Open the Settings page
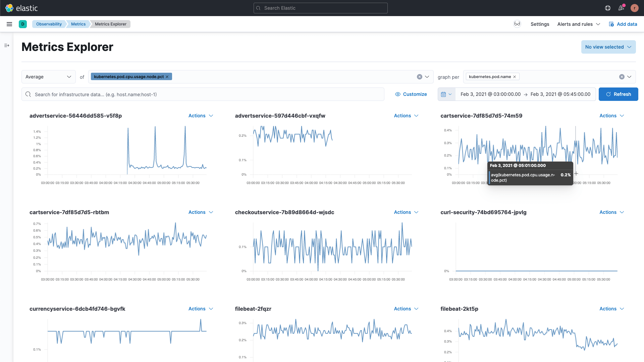Viewport: 644px width, 362px height. tap(540, 24)
